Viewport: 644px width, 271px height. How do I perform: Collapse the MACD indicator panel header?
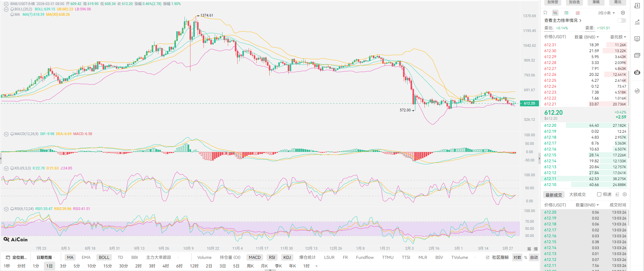(x=6, y=134)
